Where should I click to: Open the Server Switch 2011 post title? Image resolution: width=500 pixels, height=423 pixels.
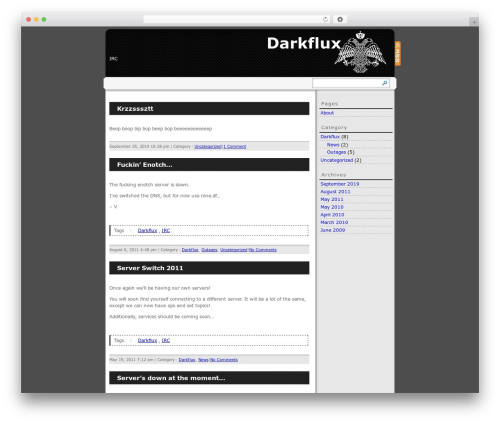150,268
